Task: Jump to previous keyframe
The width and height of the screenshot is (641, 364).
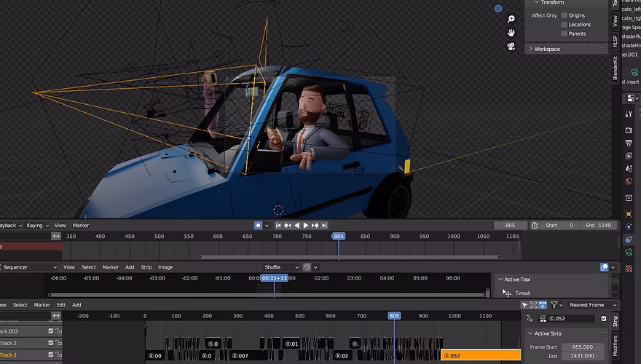Action: pyautogui.click(x=288, y=226)
